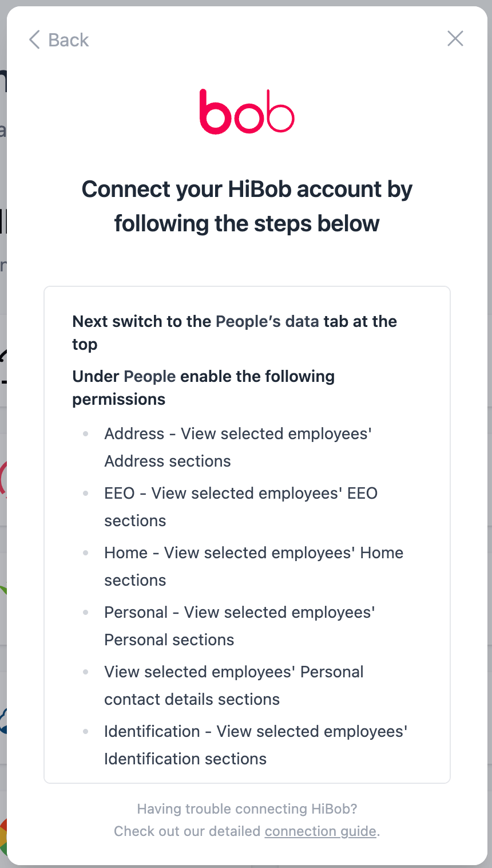Click the "enable the following permissions" subheading
This screenshot has width=492, height=868.
257,377
